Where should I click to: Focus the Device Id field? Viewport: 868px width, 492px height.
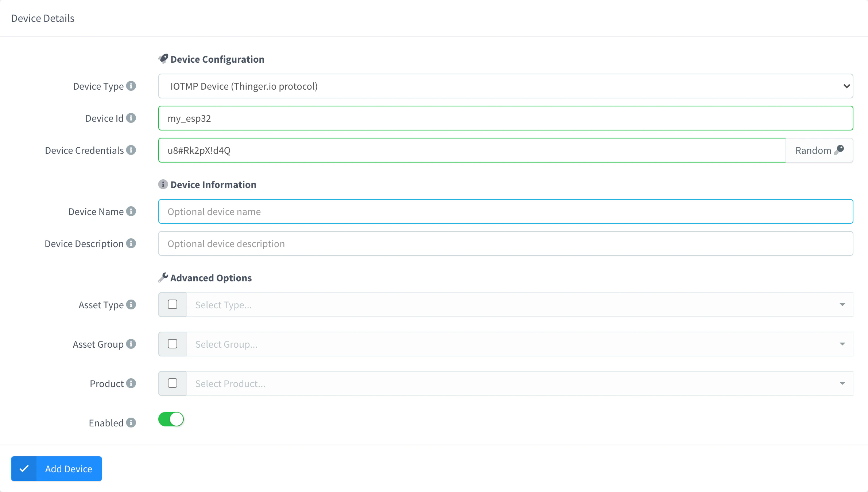click(x=505, y=118)
